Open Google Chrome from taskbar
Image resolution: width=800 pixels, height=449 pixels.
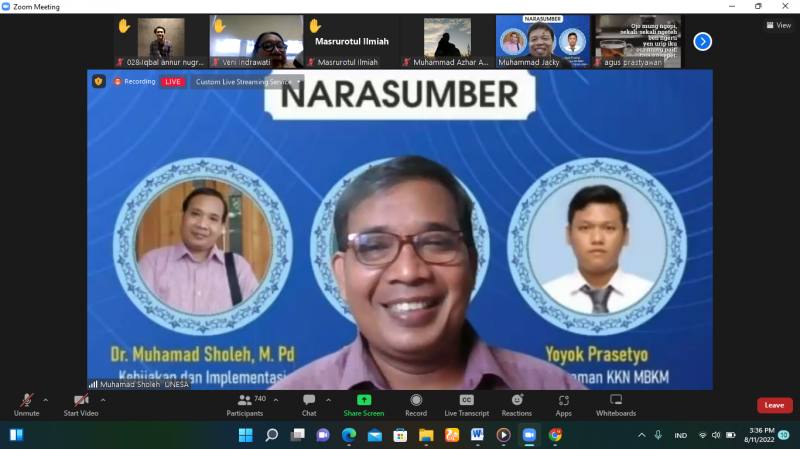tap(555, 435)
